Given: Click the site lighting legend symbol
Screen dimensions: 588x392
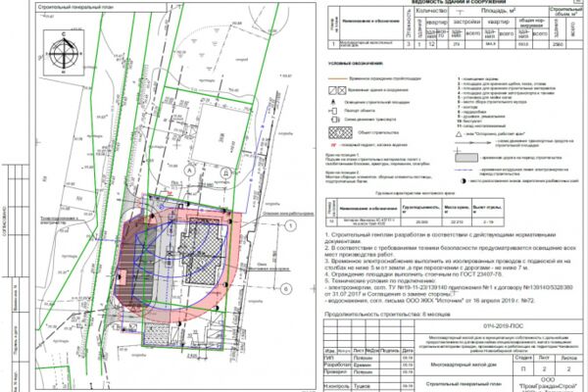Looking at the screenshot, I should click(332, 102).
